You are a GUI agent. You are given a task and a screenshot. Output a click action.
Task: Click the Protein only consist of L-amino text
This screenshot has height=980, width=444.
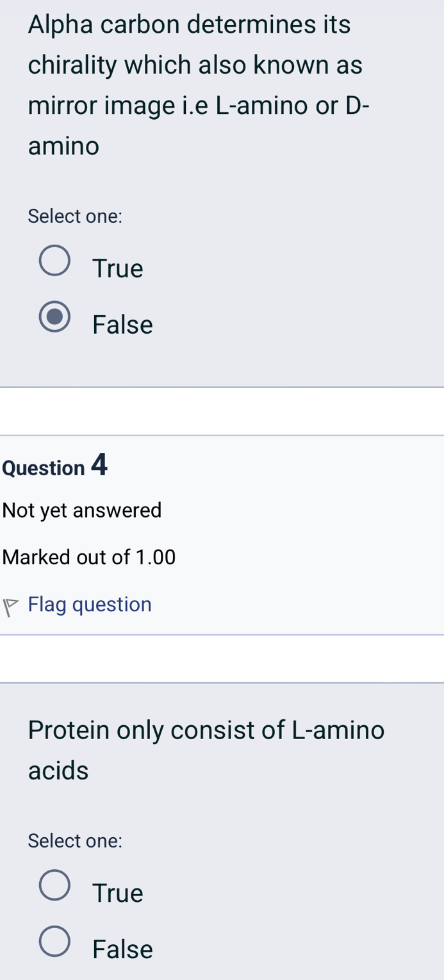[x=206, y=730]
